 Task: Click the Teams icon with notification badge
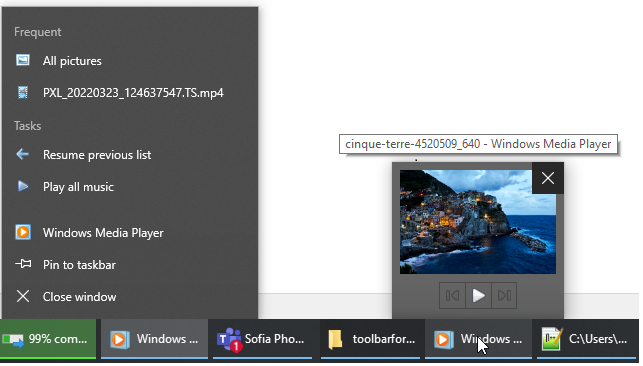(229, 340)
